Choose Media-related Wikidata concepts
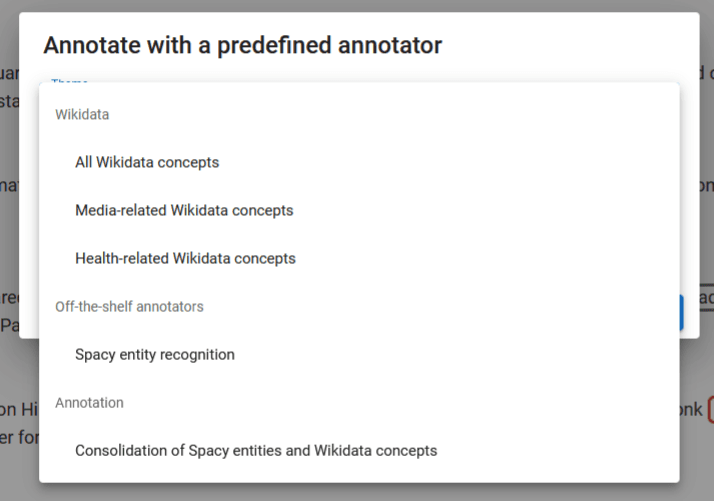 [x=184, y=210]
